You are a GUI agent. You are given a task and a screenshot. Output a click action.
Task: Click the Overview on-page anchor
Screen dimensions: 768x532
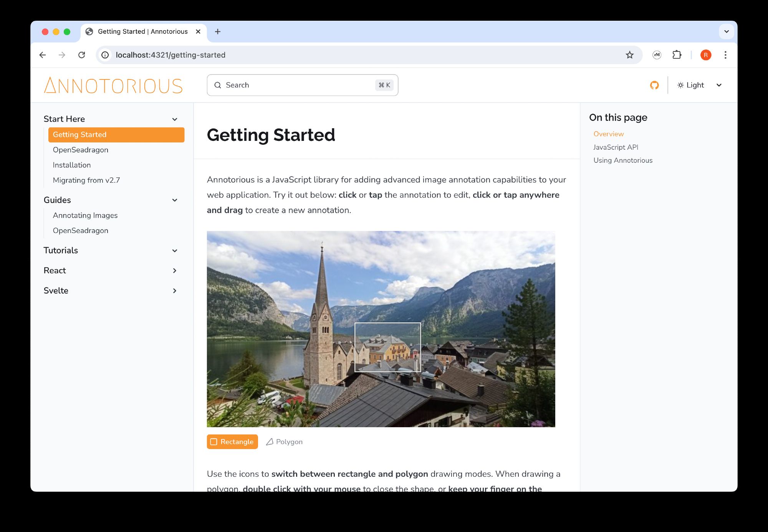[608, 134]
